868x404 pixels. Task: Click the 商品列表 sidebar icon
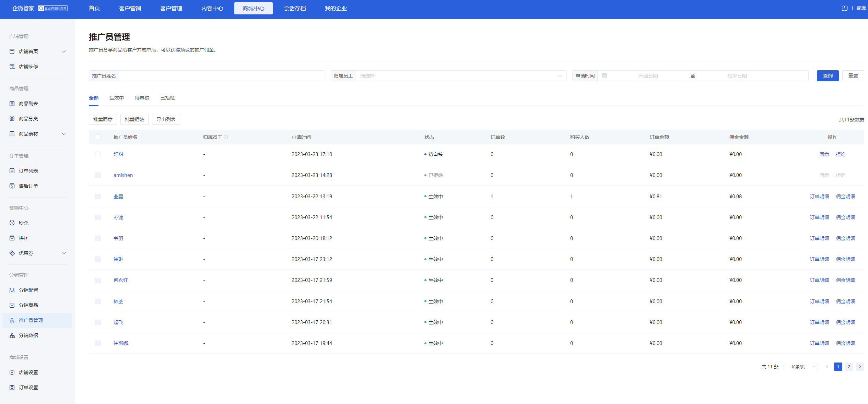point(12,104)
